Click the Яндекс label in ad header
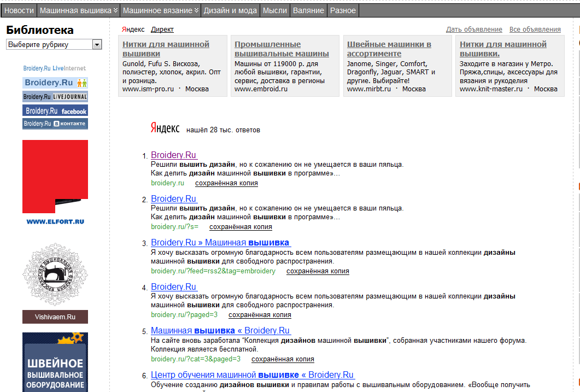 133,29
